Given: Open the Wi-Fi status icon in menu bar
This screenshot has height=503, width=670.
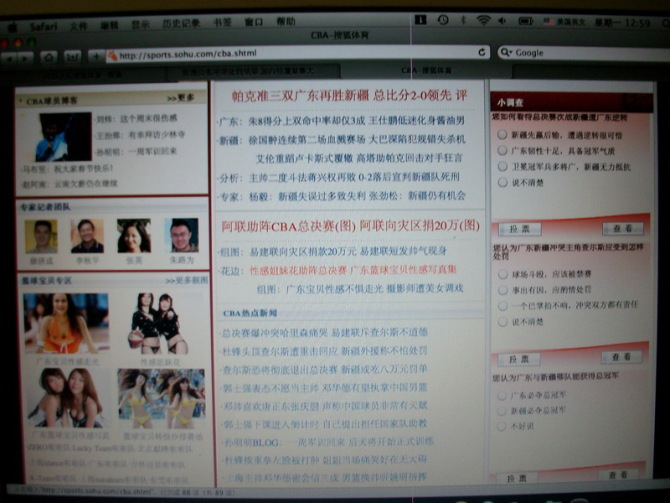Looking at the screenshot, I should click(484, 20).
